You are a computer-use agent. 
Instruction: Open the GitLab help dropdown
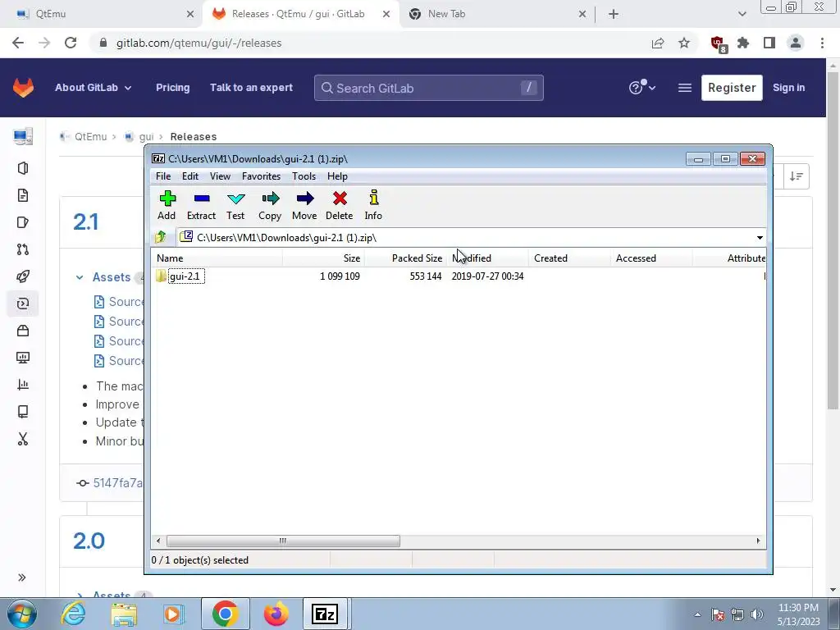click(641, 87)
